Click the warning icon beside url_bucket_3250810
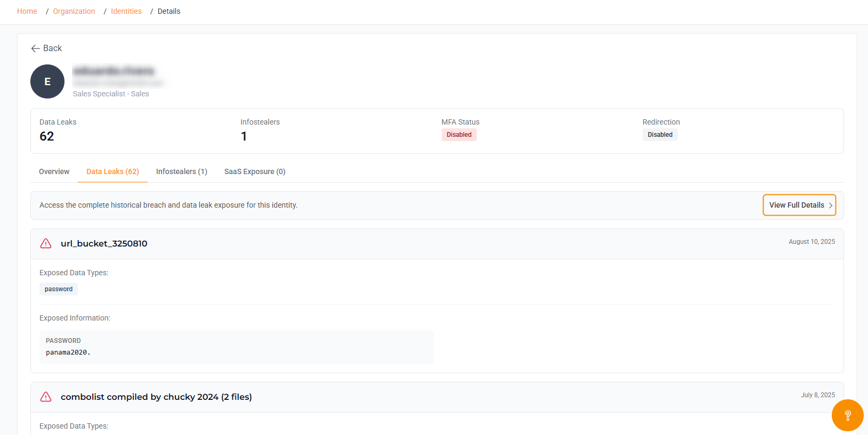Image resolution: width=868 pixels, height=435 pixels. point(46,243)
